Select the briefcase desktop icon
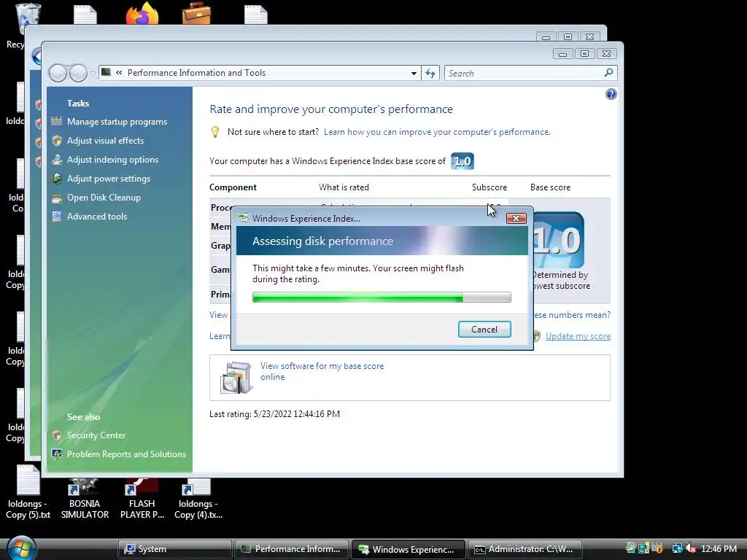Viewport: 747px width, 560px height. tap(197, 13)
